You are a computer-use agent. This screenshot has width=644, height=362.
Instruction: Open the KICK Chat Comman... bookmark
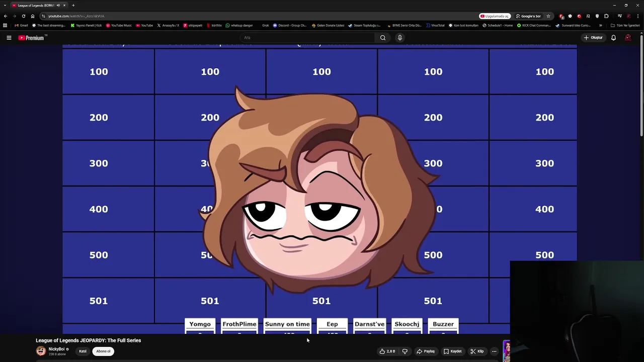[534, 25]
